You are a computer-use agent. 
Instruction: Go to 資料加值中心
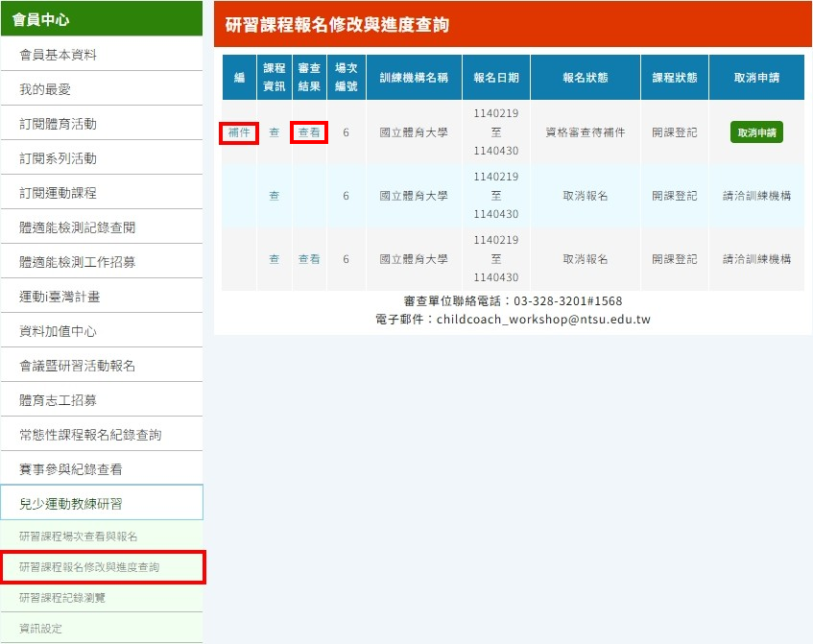[102, 331]
